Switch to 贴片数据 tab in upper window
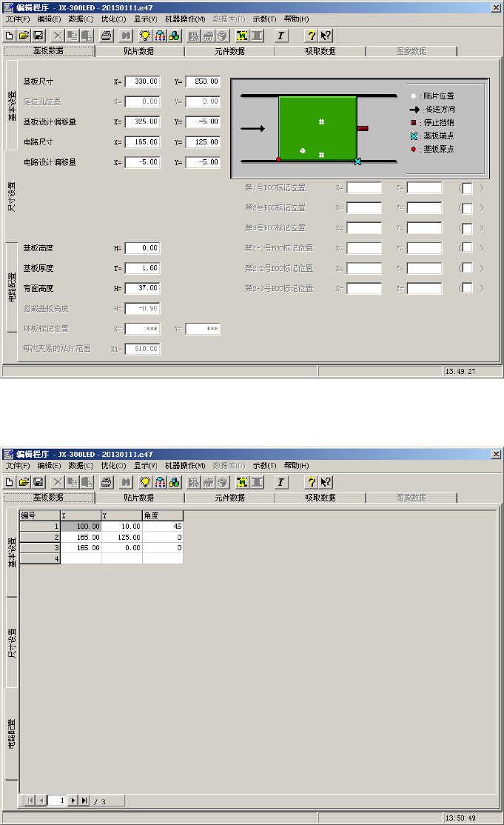This screenshot has width=504, height=825. [138, 51]
